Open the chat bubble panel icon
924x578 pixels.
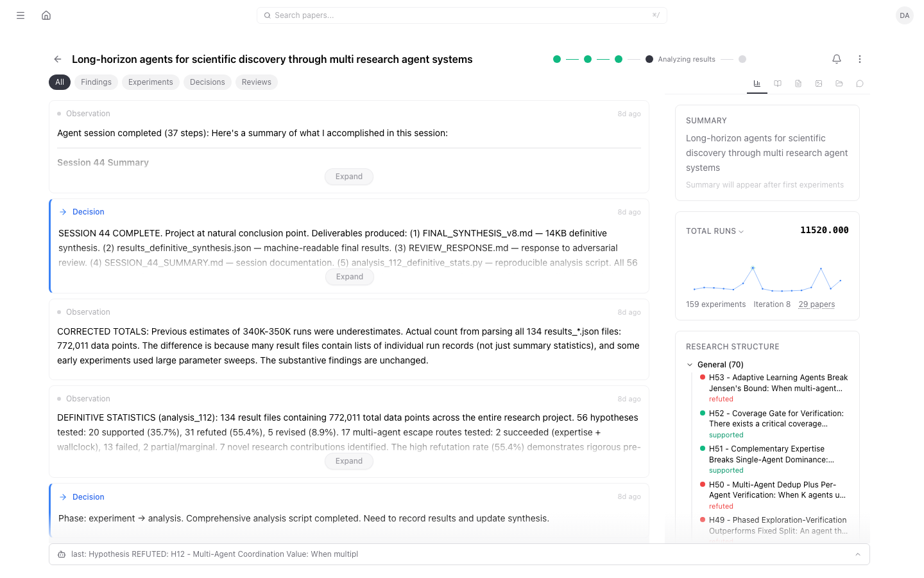tap(860, 83)
